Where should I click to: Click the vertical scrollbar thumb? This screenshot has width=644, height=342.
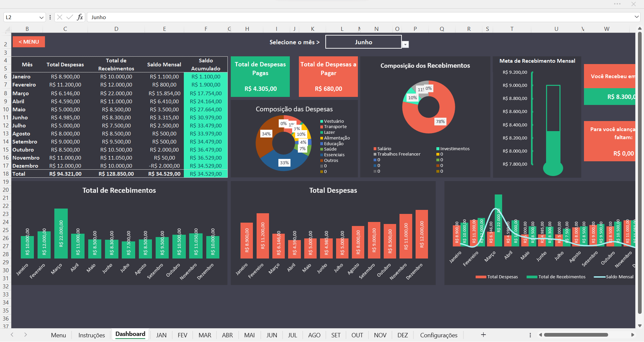(x=640, y=172)
